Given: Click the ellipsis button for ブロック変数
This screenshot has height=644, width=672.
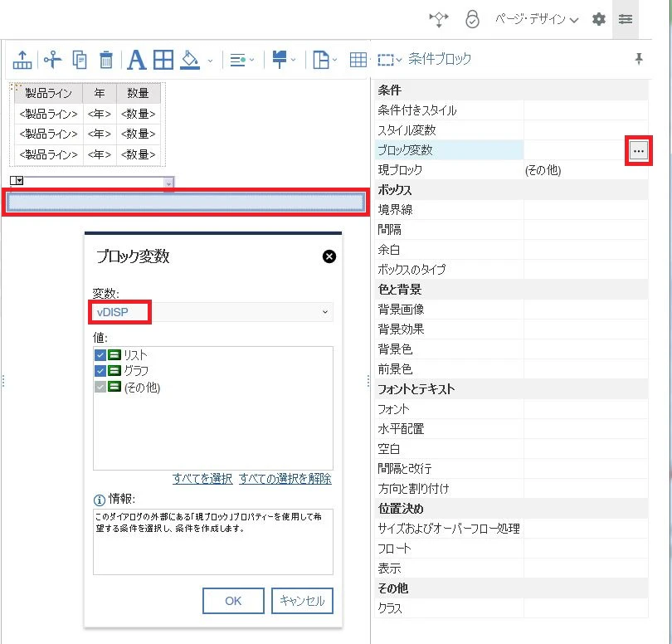Looking at the screenshot, I should (639, 151).
